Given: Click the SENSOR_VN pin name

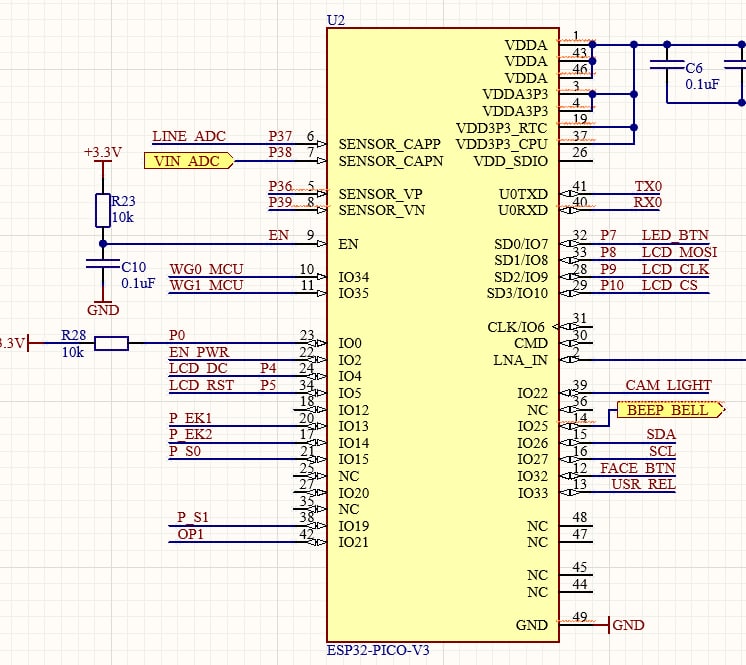Looking at the screenshot, I should (382, 210).
